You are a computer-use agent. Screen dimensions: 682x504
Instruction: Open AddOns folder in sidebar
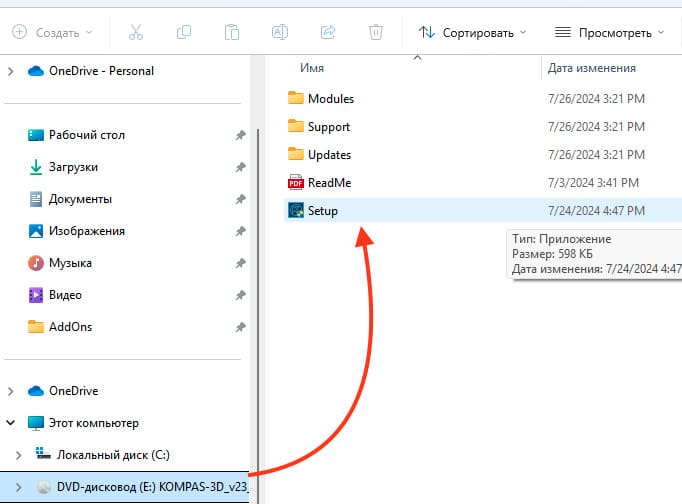[60, 327]
